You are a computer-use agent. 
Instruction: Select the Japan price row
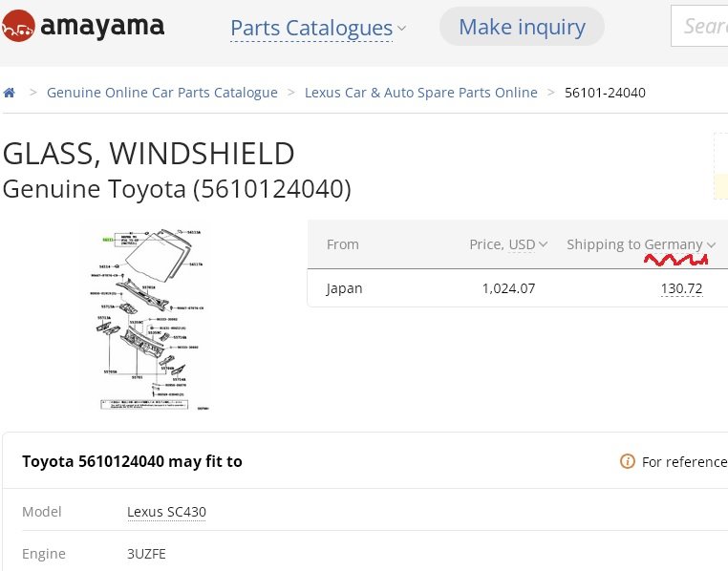click(518, 288)
